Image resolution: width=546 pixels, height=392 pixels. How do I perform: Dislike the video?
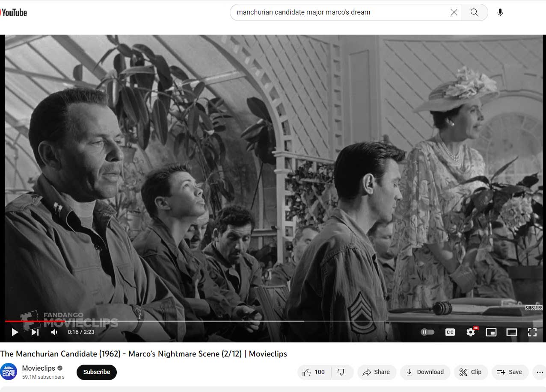point(342,372)
